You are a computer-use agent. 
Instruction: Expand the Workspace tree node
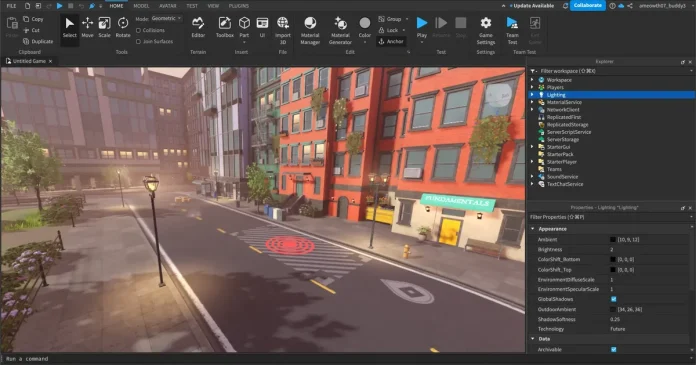[532, 80]
